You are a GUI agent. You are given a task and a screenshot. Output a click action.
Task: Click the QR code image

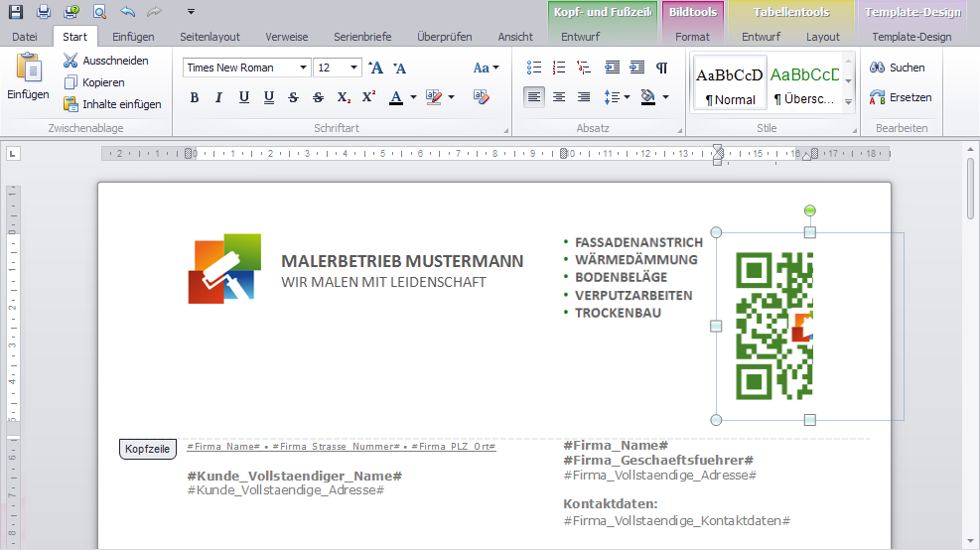click(774, 326)
